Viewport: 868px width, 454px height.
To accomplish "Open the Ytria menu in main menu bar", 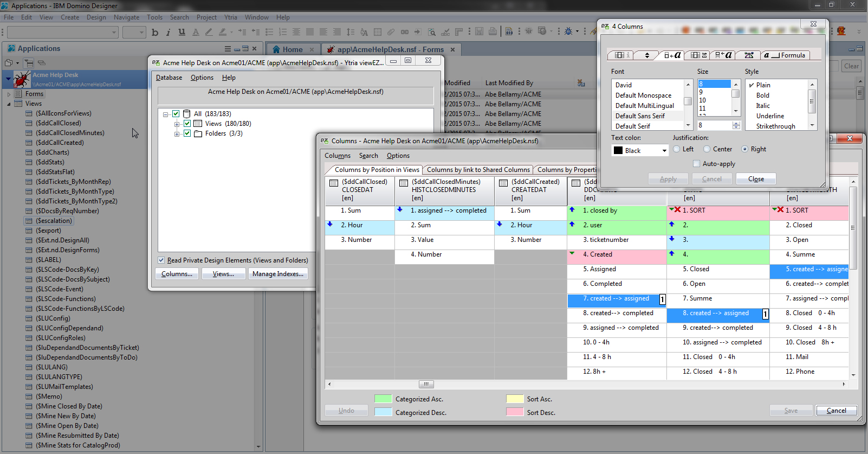I will [x=231, y=17].
